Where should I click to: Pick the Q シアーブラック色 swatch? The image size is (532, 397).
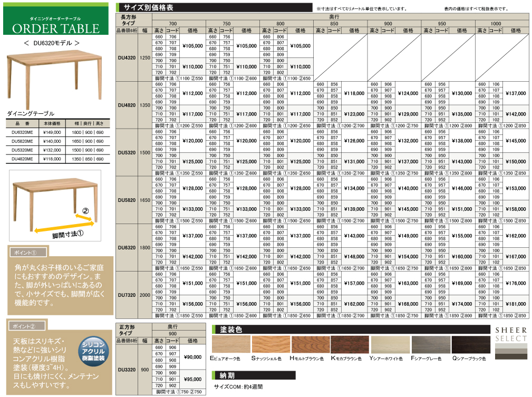(x=470, y=345)
